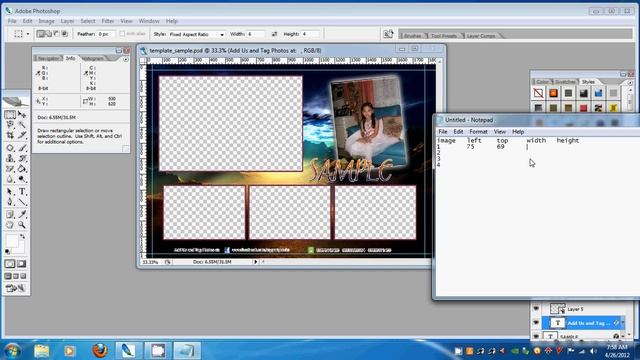The image size is (640, 360).
Task: Click the Height input field
Action: (311, 34)
